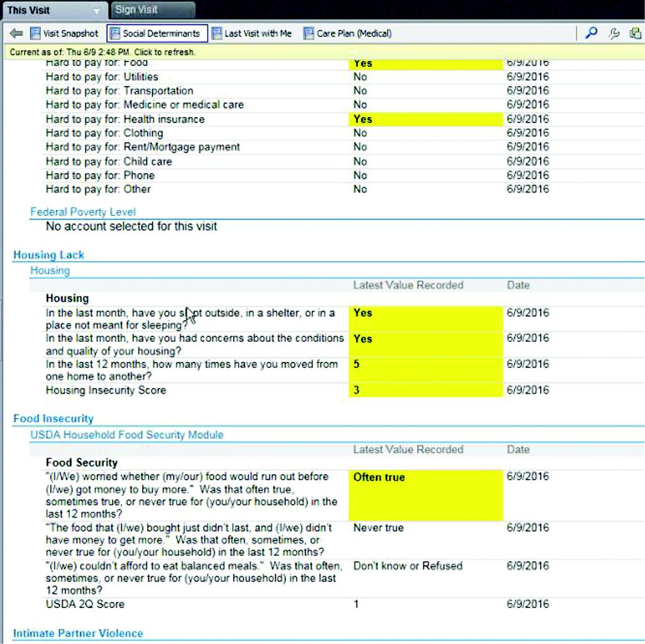This screenshot has width=645, height=644.
Task: Click 'Don't know or Refused' value
Action: (x=408, y=566)
